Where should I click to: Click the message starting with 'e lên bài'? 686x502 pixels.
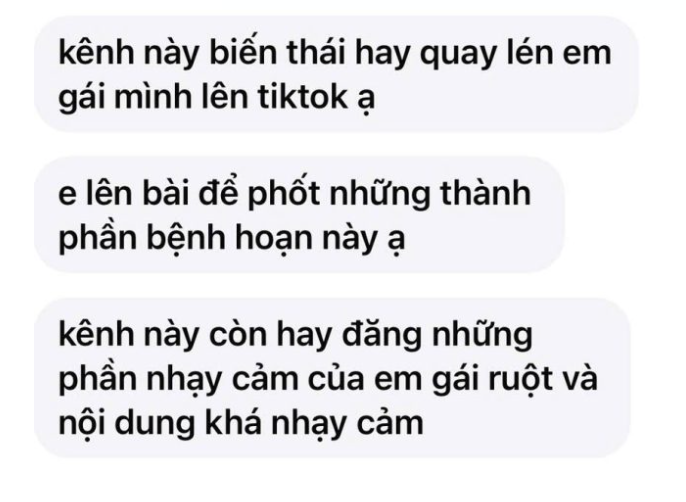[x=299, y=215]
